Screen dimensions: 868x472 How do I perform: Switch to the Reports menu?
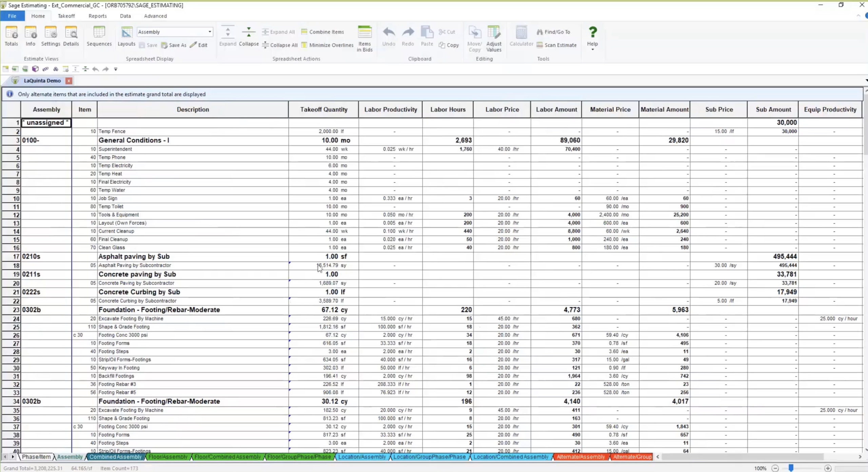pos(97,16)
